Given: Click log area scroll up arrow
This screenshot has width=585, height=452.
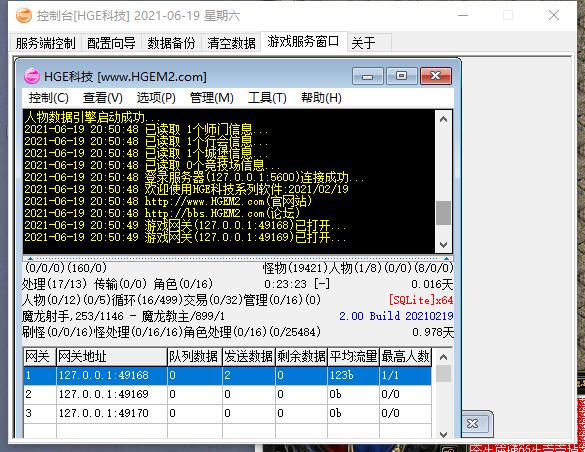Looking at the screenshot, I should (x=444, y=119).
